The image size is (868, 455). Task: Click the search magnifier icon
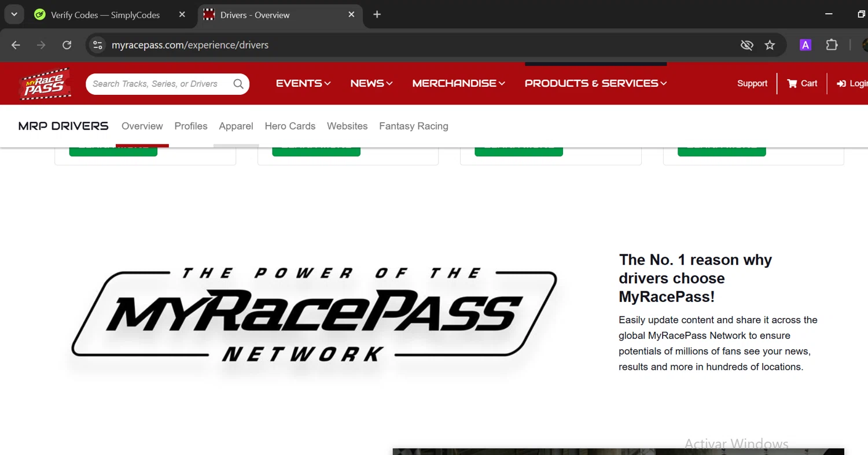[x=238, y=84]
